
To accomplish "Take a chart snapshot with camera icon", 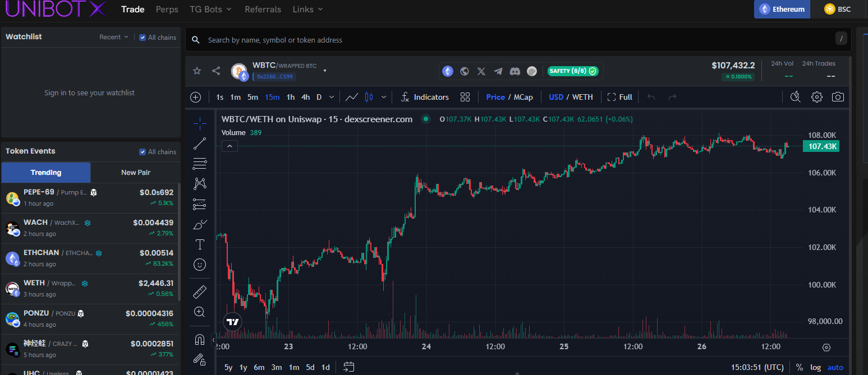I will pyautogui.click(x=838, y=97).
